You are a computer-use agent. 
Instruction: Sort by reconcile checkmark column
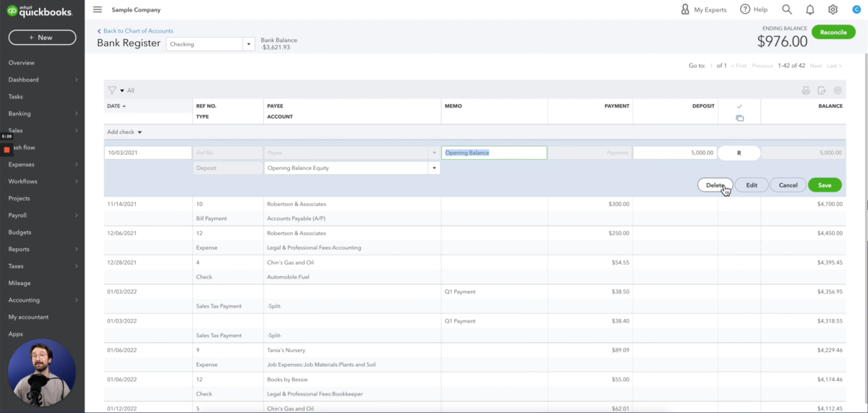(739, 106)
